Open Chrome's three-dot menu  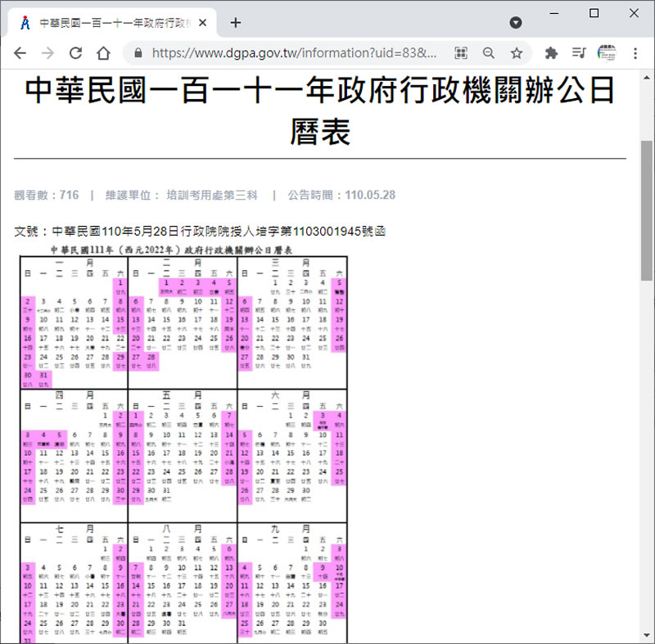(x=635, y=53)
